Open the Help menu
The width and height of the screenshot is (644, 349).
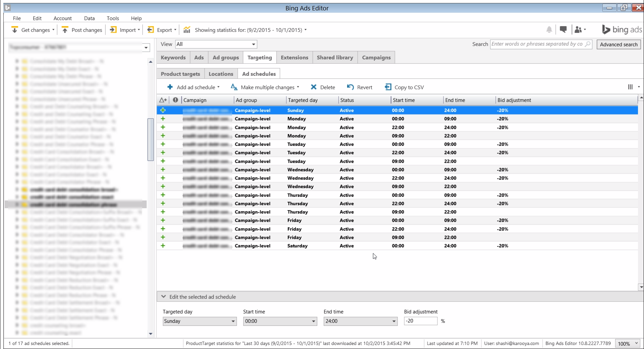click(x=136, y=18)
